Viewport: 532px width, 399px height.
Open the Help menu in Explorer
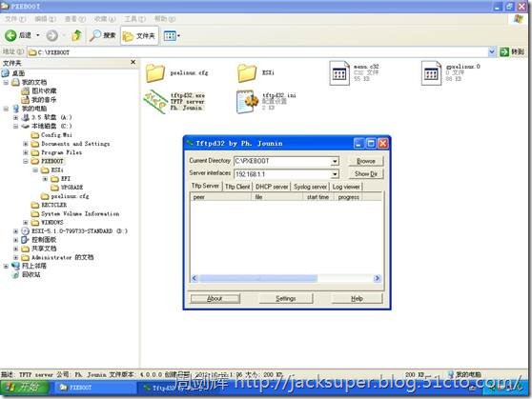tap(165, 19)
